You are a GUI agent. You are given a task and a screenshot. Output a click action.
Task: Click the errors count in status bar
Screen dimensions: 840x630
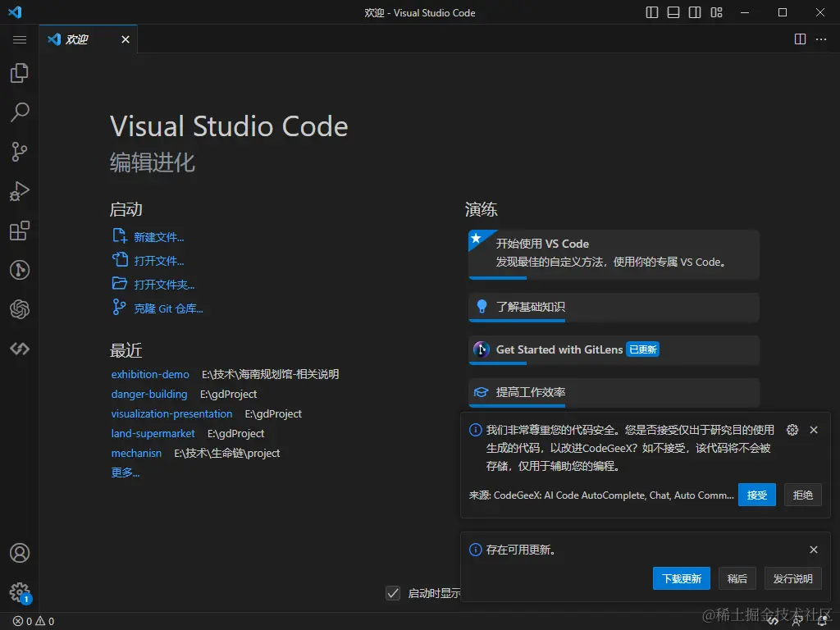23,621
